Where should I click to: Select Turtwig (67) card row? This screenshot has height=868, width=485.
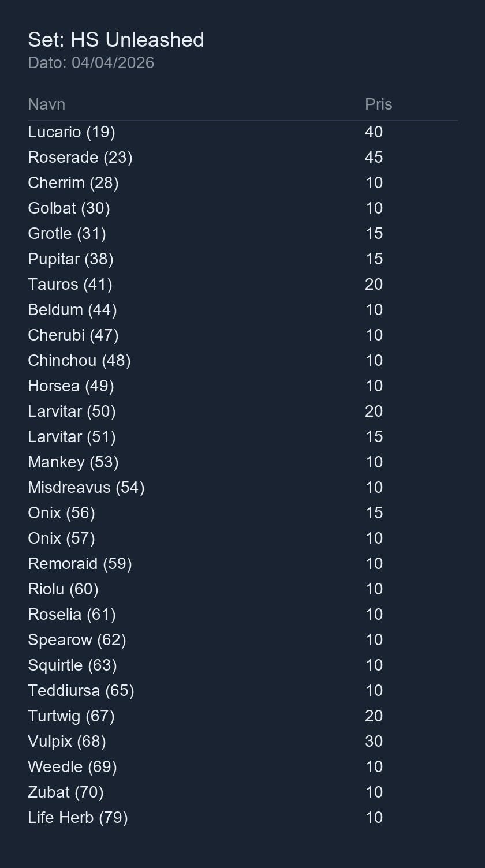(71, 716)
